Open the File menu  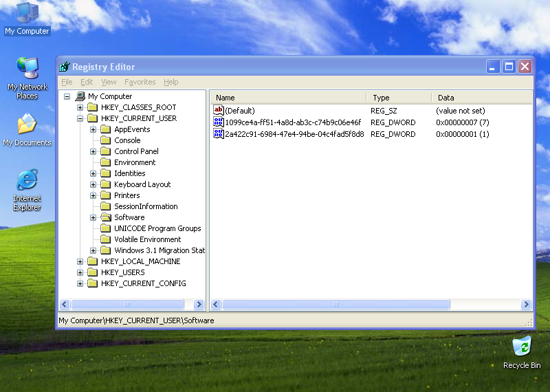click(x=67, y=82)
